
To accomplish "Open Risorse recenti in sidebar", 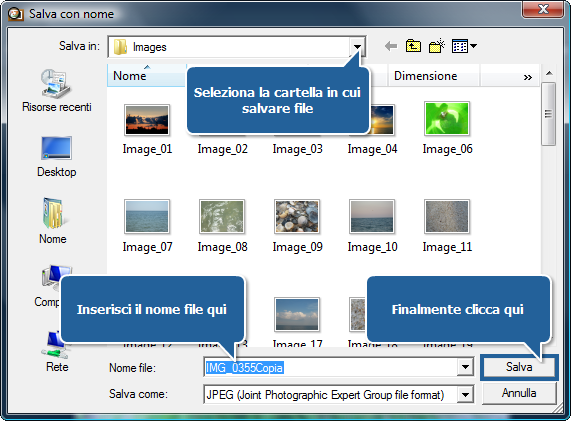I will pos(56,91).
